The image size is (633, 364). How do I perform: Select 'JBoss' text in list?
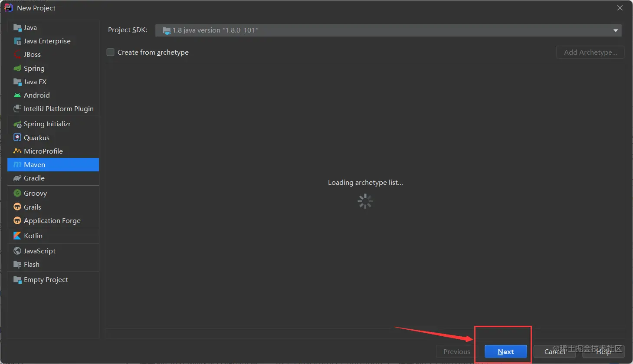click(x=33, y=55)
